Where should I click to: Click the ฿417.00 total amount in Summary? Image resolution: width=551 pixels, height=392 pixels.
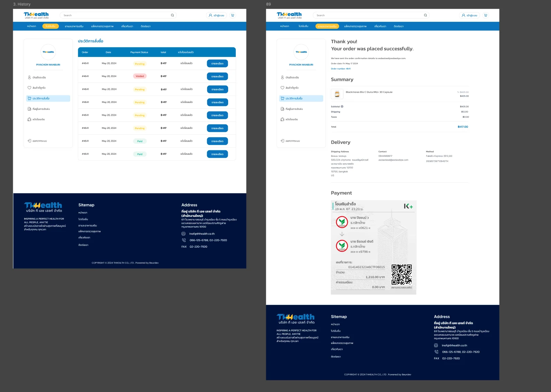(463, 127)
